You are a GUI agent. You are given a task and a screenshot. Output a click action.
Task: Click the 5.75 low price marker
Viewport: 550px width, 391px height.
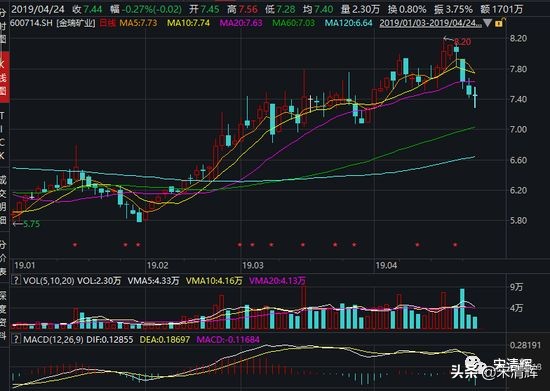pos(31,224)
